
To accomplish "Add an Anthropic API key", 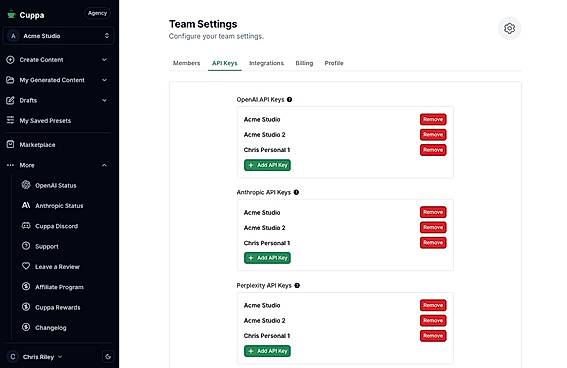I will 267,258.
